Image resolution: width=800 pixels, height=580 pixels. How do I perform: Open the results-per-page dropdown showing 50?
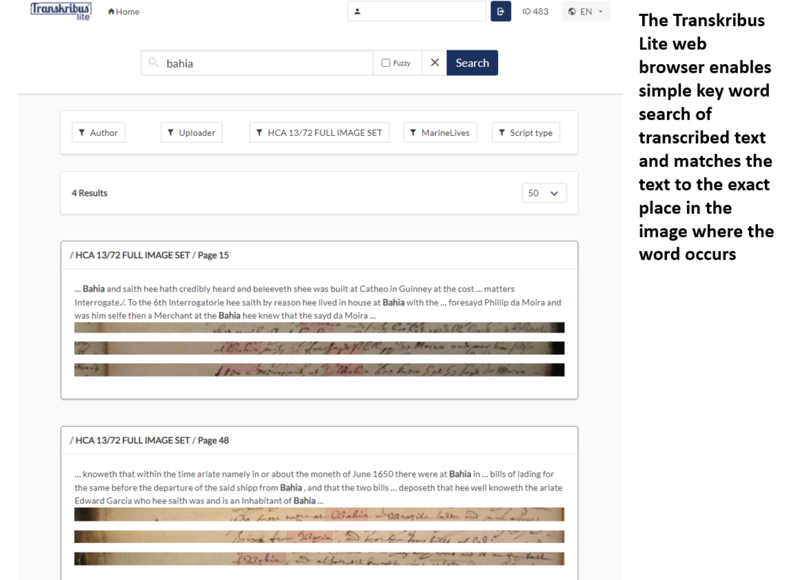[x=543, y=192]
